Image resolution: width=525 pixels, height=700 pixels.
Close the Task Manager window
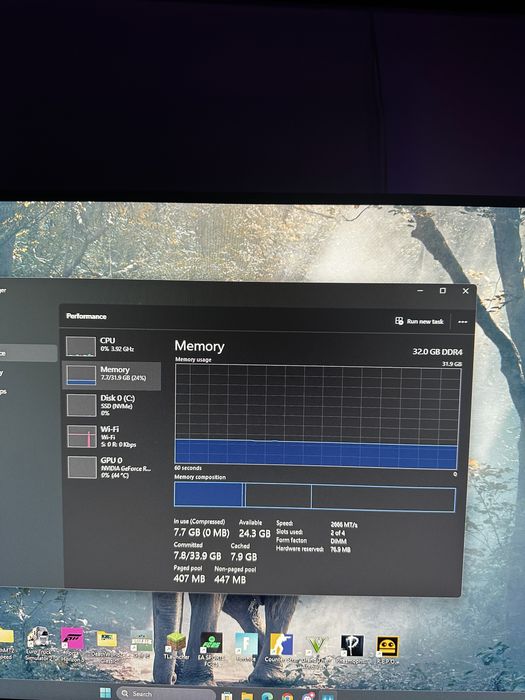[x=465, y=291]
